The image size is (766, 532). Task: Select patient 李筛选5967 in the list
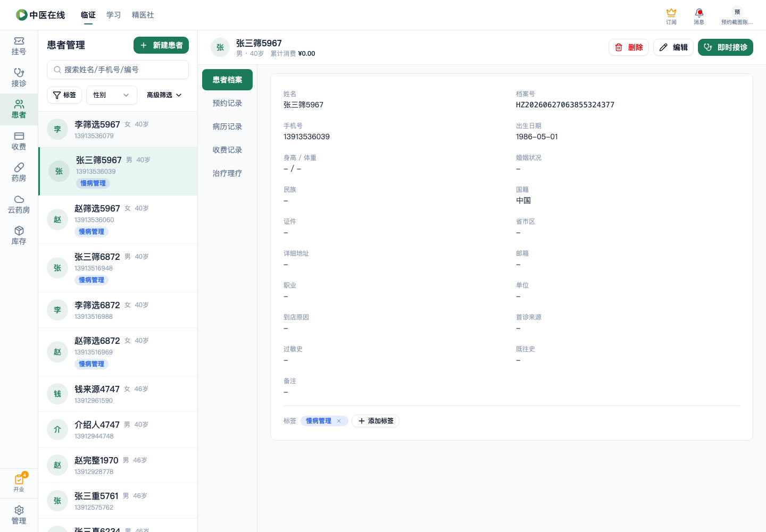tap(118, 129)
